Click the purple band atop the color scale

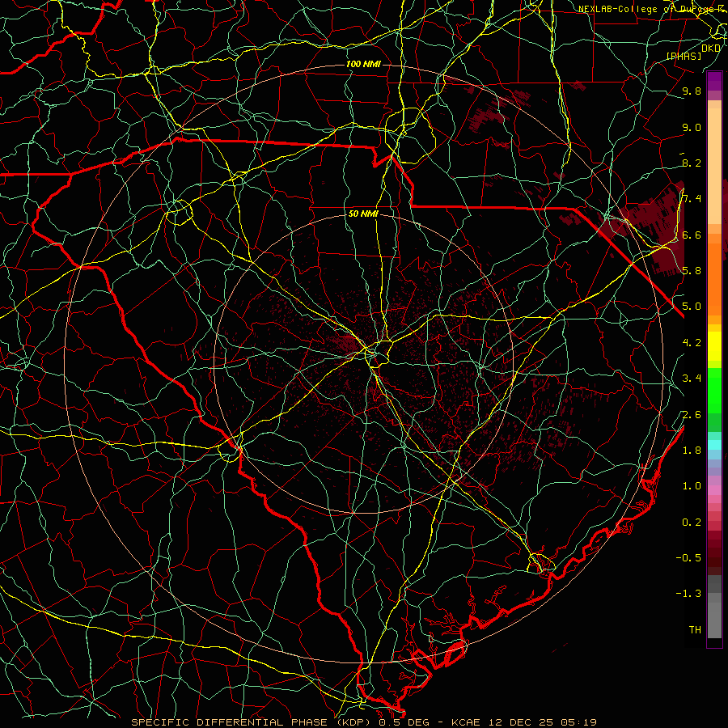(714, 81)
